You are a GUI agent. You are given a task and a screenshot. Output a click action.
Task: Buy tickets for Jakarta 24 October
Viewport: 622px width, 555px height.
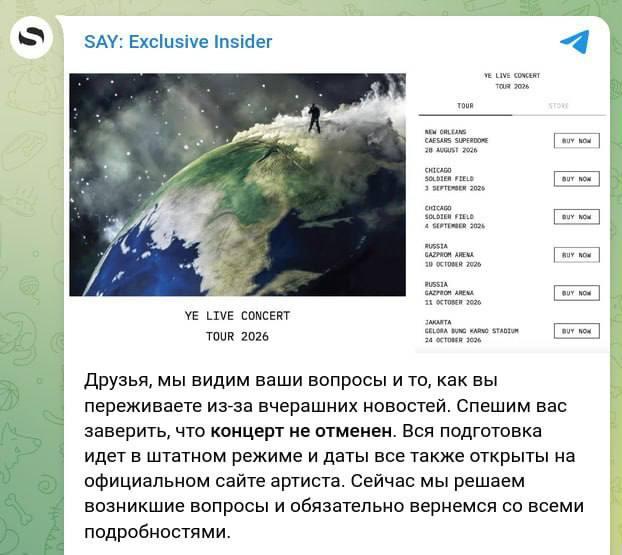click(x=576, y=331)
